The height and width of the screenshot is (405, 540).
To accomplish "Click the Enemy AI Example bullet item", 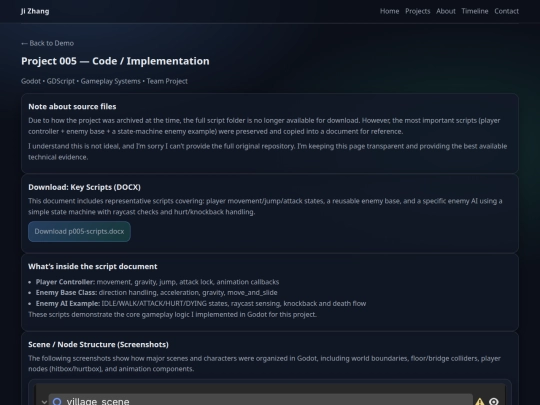I will click(201, 303).
